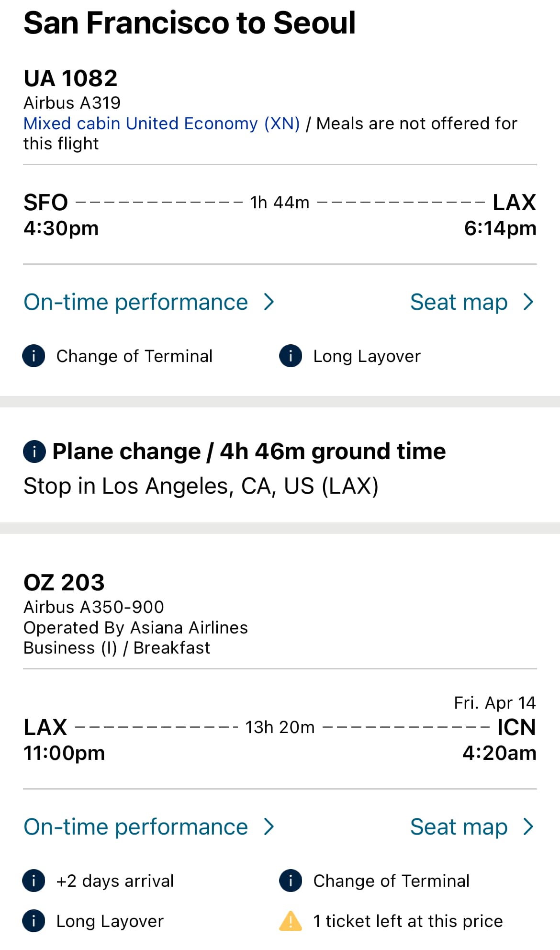Open On-time performance for flight UA 1082
560x950 pixels.
click(x=136, y=302)
